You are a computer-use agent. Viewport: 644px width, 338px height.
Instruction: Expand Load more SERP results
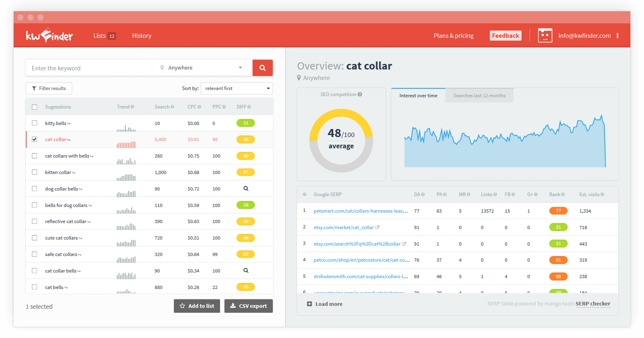click(325, 304)
